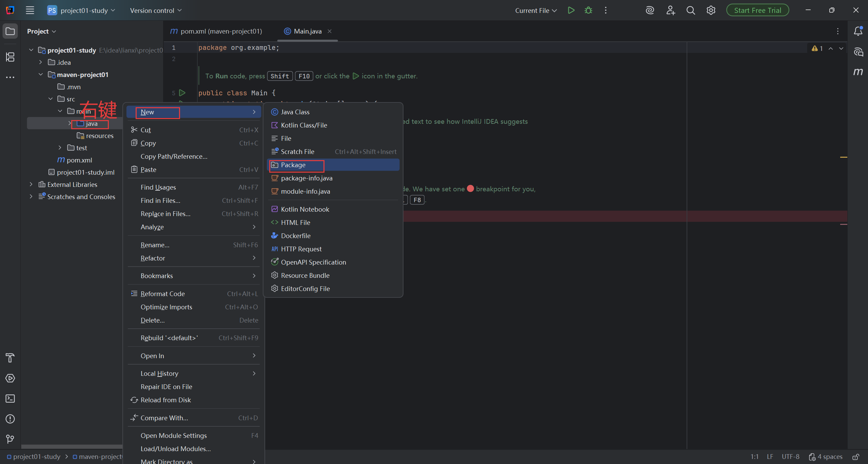Toggle read-only lock icon in status bar
Viewport: 868px width, 464px height.
pos(856,457)
